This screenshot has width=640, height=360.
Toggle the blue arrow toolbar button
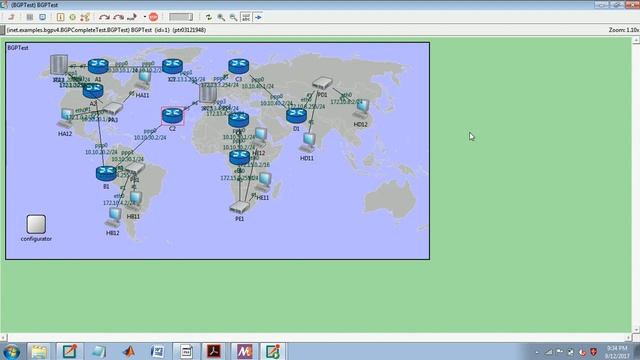click(x=258, y=17)
